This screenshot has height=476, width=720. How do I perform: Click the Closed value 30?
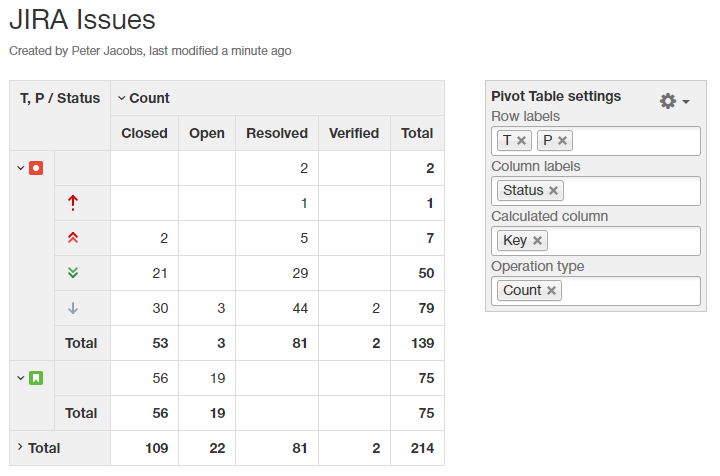point(160,308)
